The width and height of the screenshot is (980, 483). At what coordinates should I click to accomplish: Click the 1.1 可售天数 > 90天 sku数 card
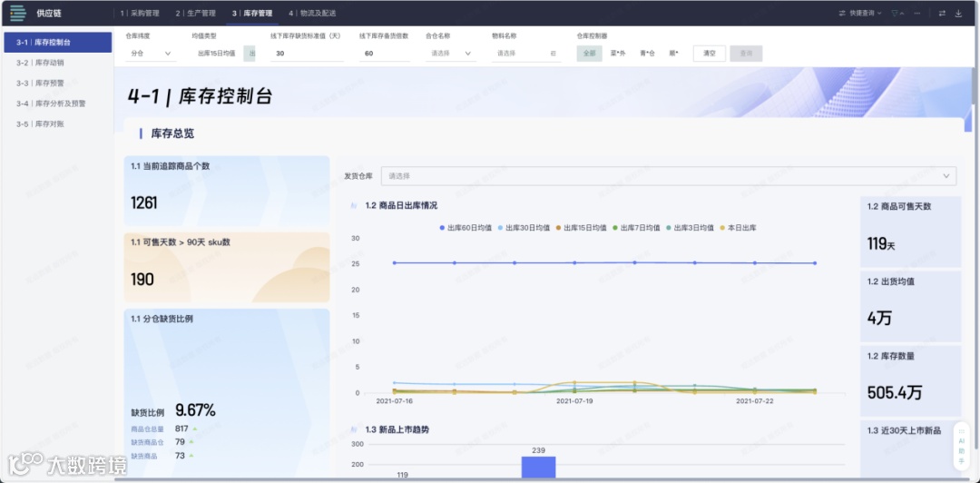coord(227,267)
